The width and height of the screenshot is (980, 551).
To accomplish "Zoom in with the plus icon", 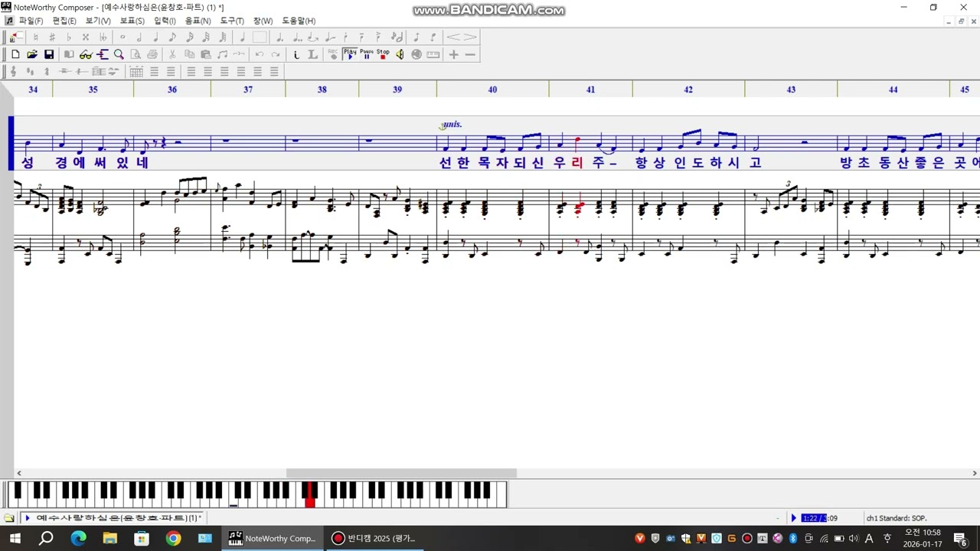I will click(454, 54).
